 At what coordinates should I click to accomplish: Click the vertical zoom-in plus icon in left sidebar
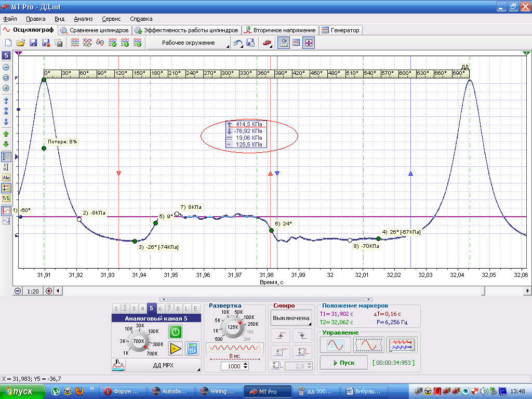tap(6, 88)
